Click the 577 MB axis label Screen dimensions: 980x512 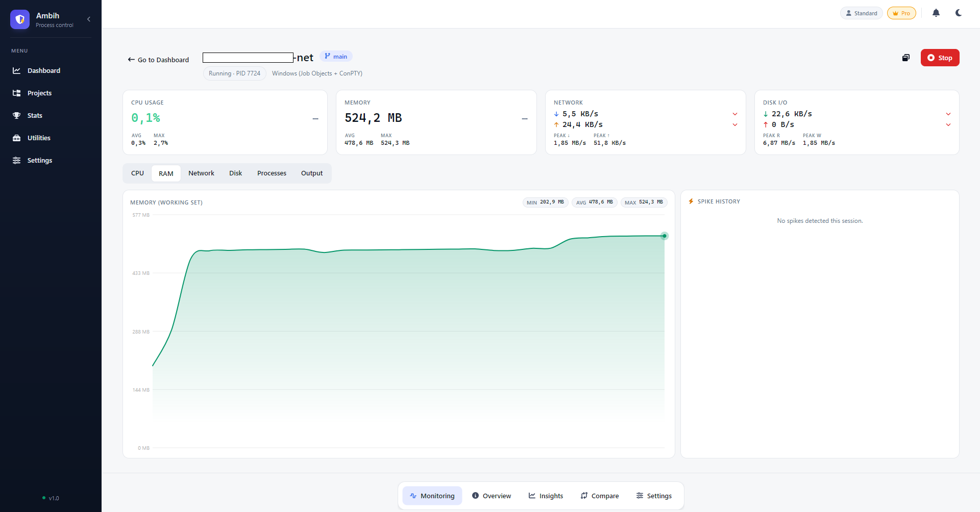[141, 215]
